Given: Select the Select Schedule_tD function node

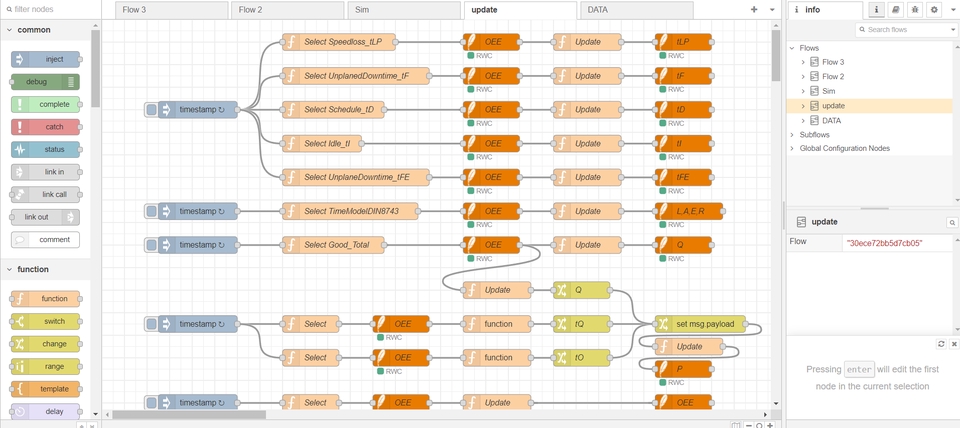Looking at the screenshot, I should tap(333, 110).
